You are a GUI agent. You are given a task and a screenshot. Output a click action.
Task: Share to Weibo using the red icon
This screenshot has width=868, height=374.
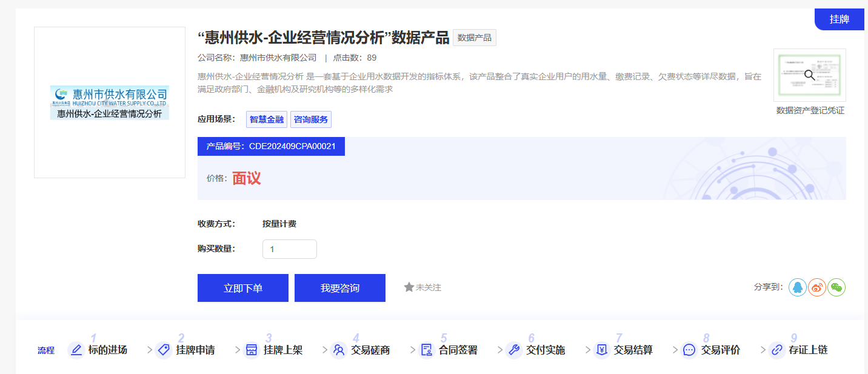(816, 287)
